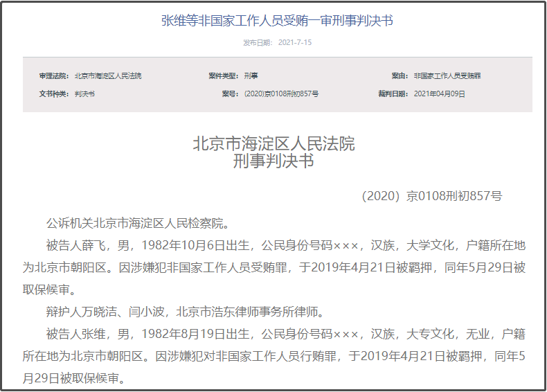This screenshot has height=392, width=547.
Task: Click the line 所在地为北京市朝阳区 about 行贿罪
Action: pyautogui.click(x=274, y=356)
